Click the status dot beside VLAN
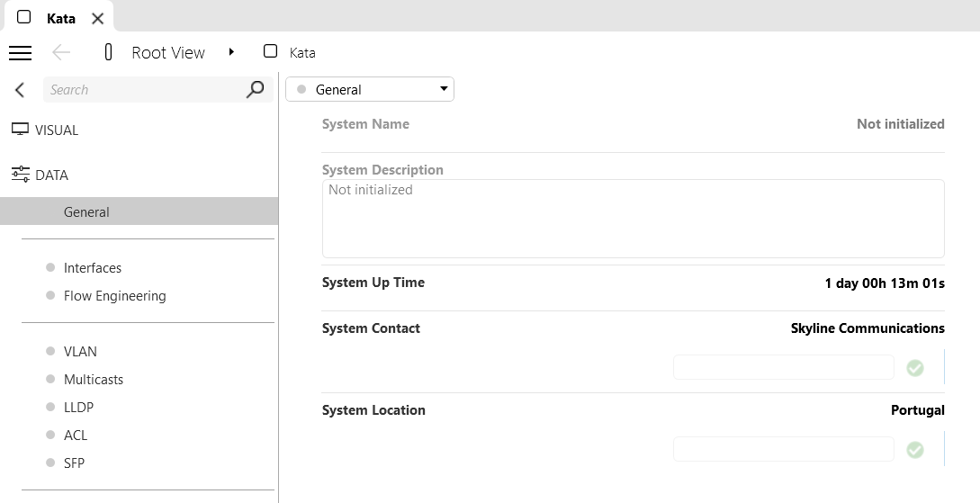The image size is (980, 503). 50,351
